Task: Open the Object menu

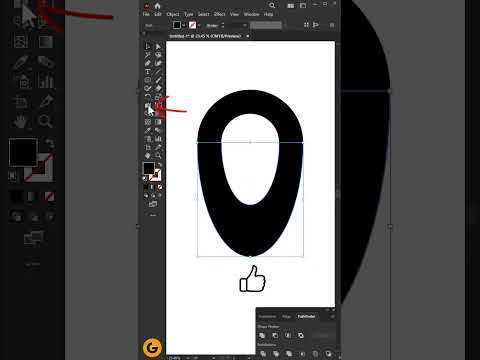Action: point(173,14)
